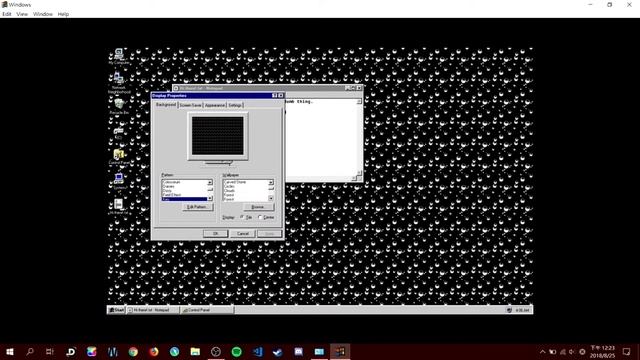The image size is (640, 360).
Task: Open Spotify from the taskbar
Action: pos(236,351)
